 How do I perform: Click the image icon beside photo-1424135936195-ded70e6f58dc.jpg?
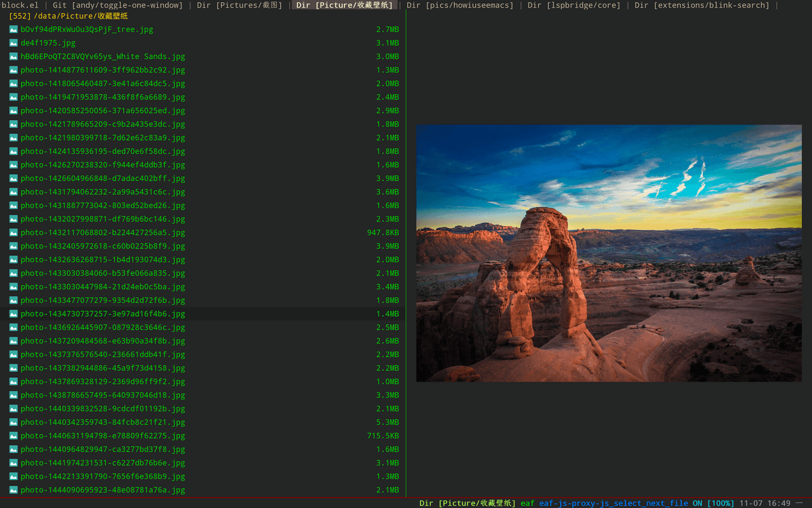[13, 151]
